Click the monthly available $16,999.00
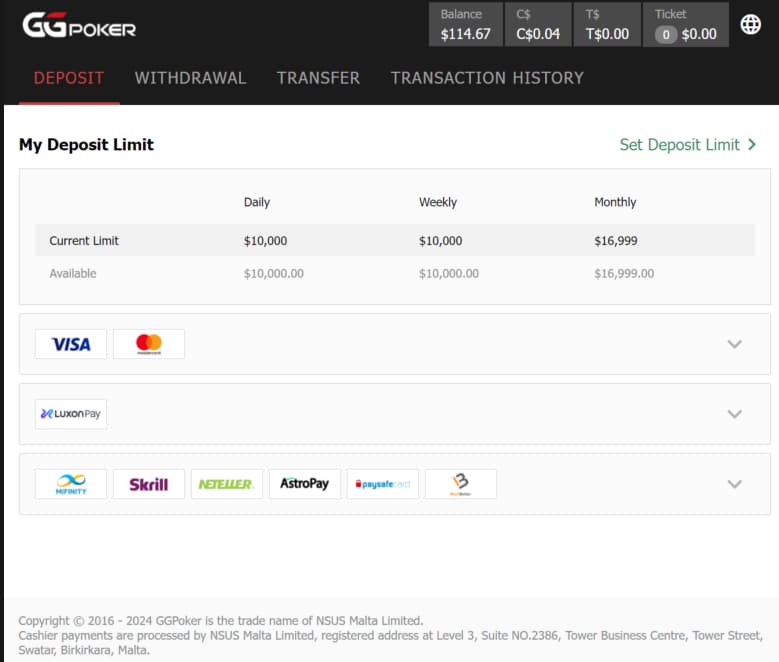 point(624,273)
